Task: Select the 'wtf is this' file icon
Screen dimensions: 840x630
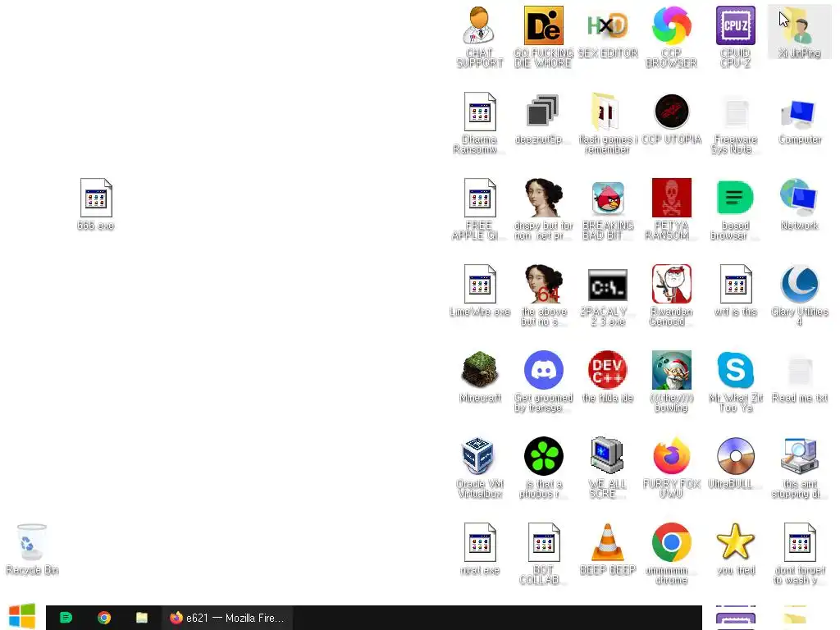Action: [736, 285]
